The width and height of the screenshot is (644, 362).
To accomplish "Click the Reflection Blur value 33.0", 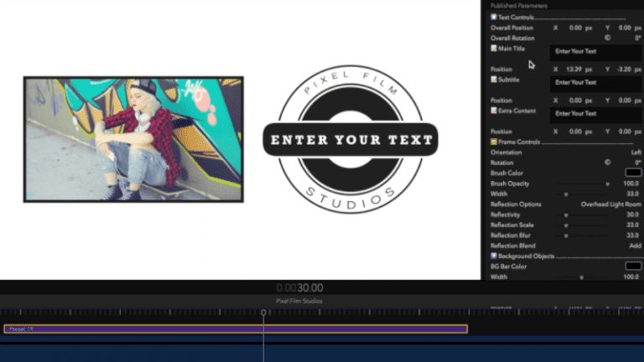I will 633,235.
